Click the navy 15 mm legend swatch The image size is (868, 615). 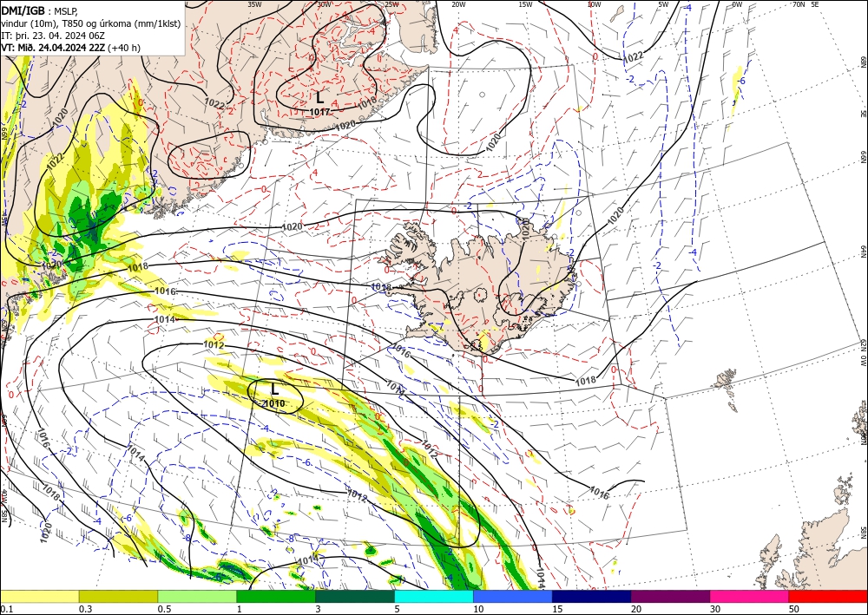click(x=592, y=596)
